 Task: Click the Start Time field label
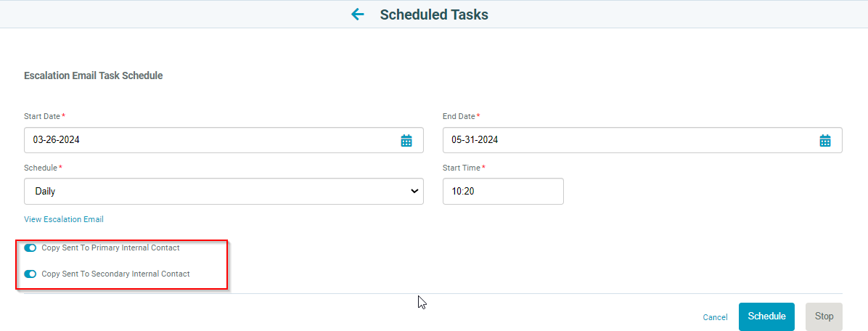pyautogui.click(x=464, y=167)
